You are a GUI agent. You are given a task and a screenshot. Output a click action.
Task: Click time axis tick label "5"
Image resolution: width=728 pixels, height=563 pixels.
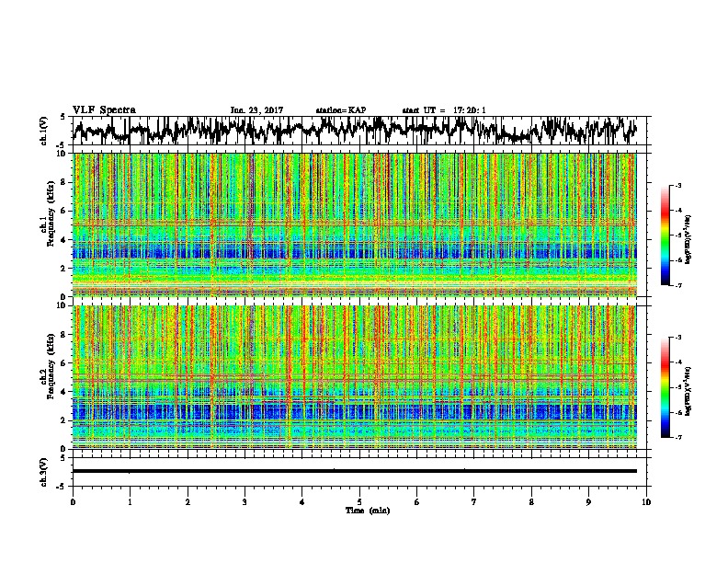[x=359, y=502]
